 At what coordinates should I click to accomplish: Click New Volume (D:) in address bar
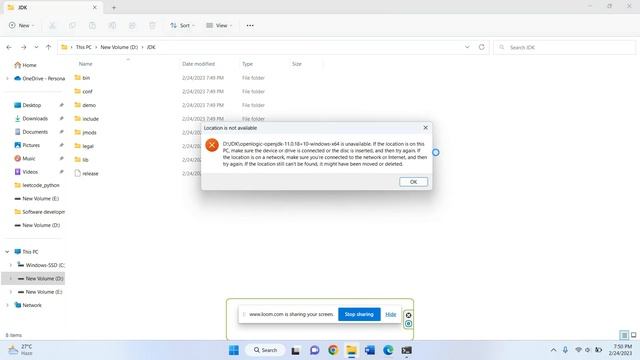[119, 47]
